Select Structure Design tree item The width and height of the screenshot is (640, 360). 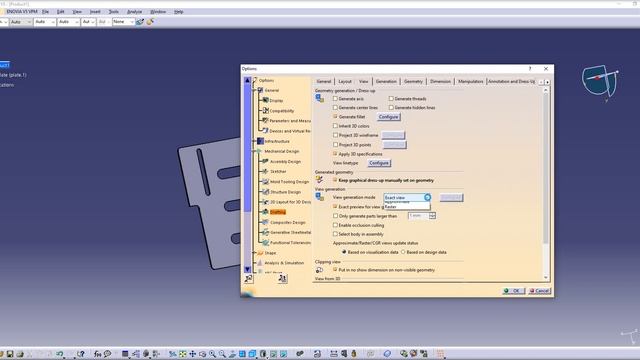click(285, 192)
